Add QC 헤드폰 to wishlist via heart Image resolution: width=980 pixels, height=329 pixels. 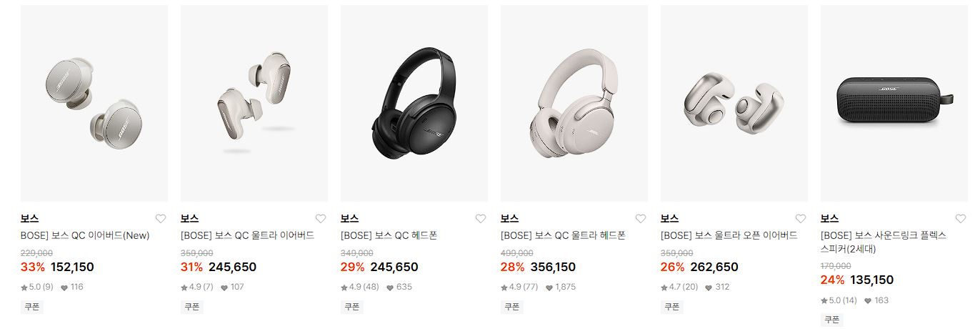[x=481, y=219]
